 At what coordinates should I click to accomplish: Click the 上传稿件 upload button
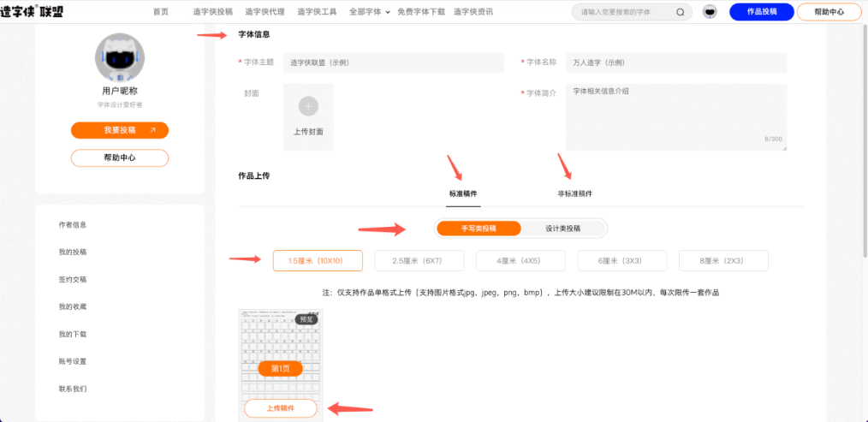(280, 408)
